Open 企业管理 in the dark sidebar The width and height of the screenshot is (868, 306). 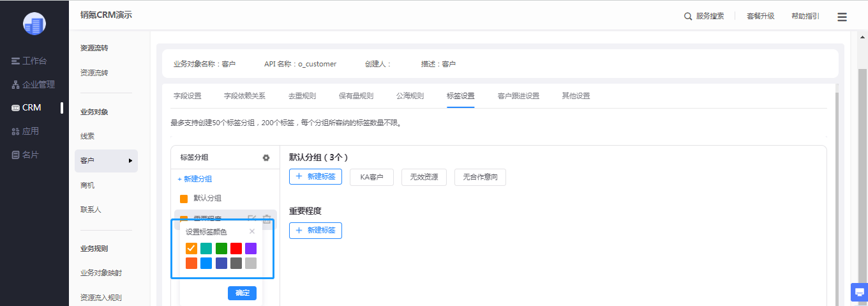(33, 84)
